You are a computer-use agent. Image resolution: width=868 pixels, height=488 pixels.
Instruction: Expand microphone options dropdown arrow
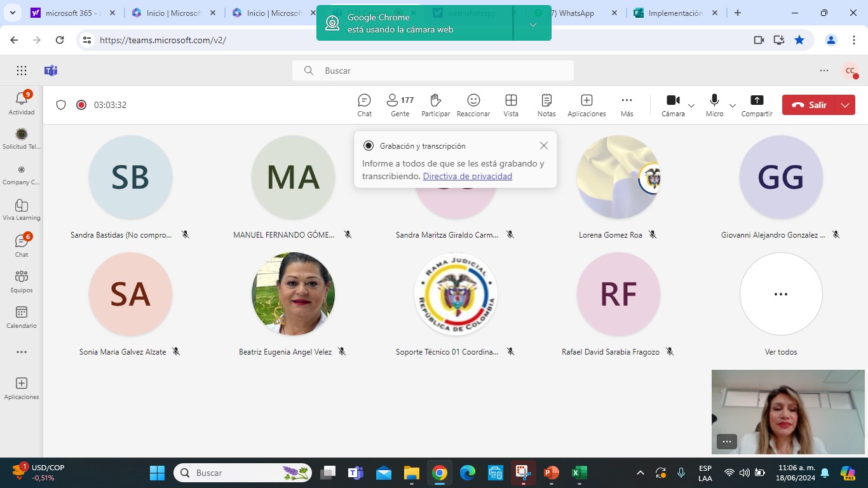pyautogui.click(x=732, y=105)
